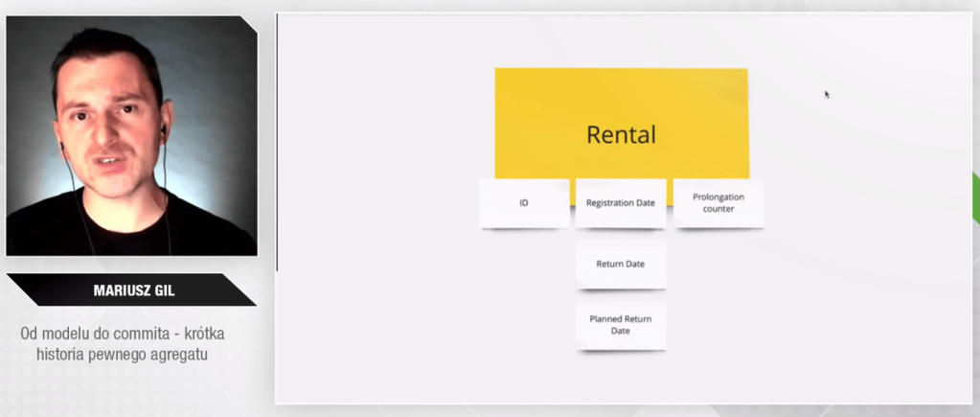Viewport: 980px width, 417px height.
Task: Pick the Prolongation counter card
Action: click(718, 203)
